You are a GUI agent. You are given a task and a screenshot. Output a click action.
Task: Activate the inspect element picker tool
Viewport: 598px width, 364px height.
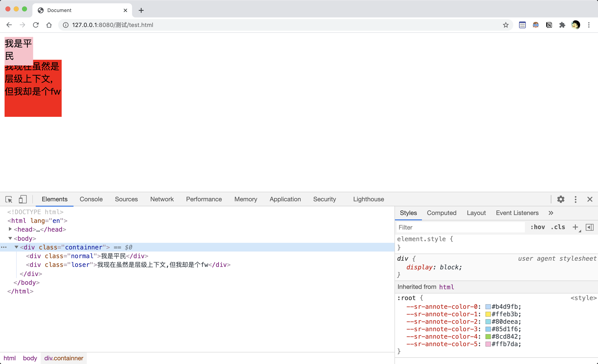(x=9, y=199)
